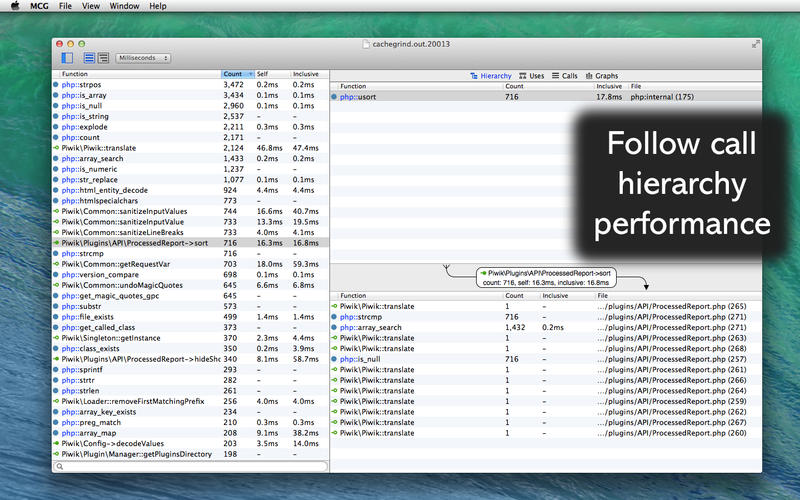Select Piwik\Piwik::translate in left function list

[x=190, y=148]
